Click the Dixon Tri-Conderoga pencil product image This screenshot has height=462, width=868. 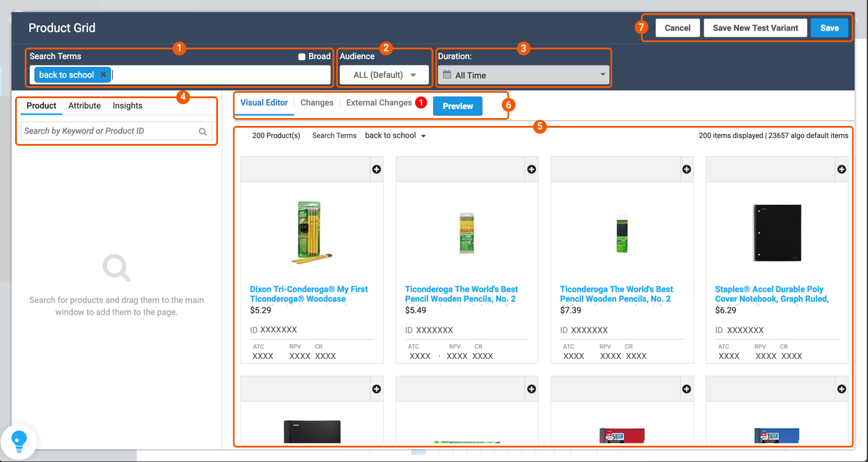(x=312, y=233)
